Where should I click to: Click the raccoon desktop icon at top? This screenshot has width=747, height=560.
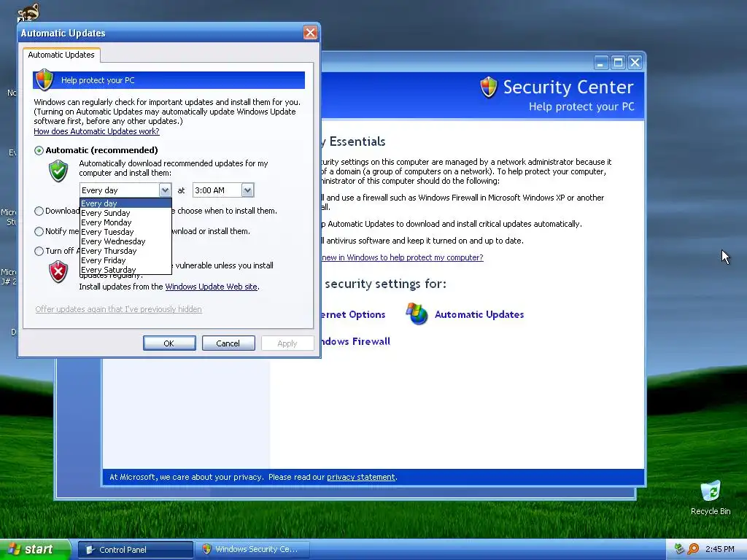(x=28, y=12)
